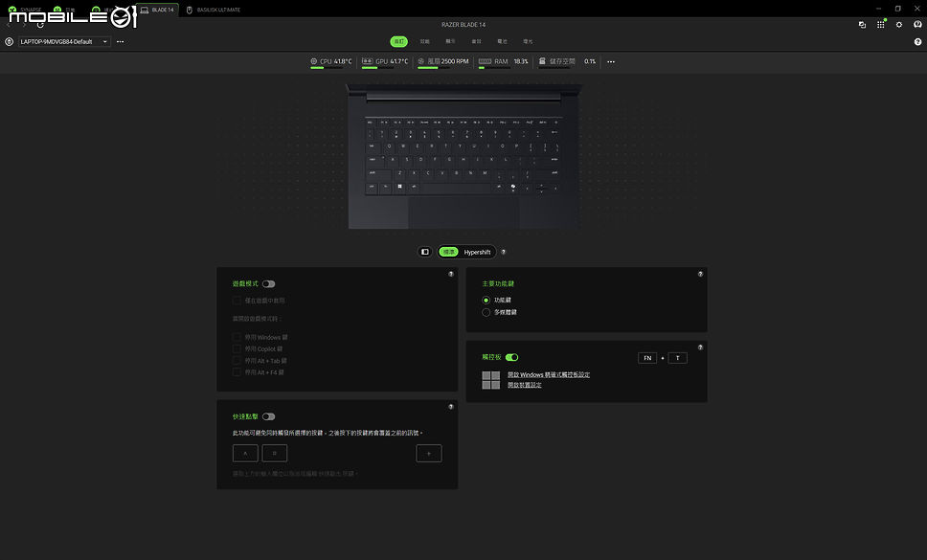The height and width of the screenshot is (560, 927).
Task: Click the GPU temperature card icon
Action: [x=367, y=61]
